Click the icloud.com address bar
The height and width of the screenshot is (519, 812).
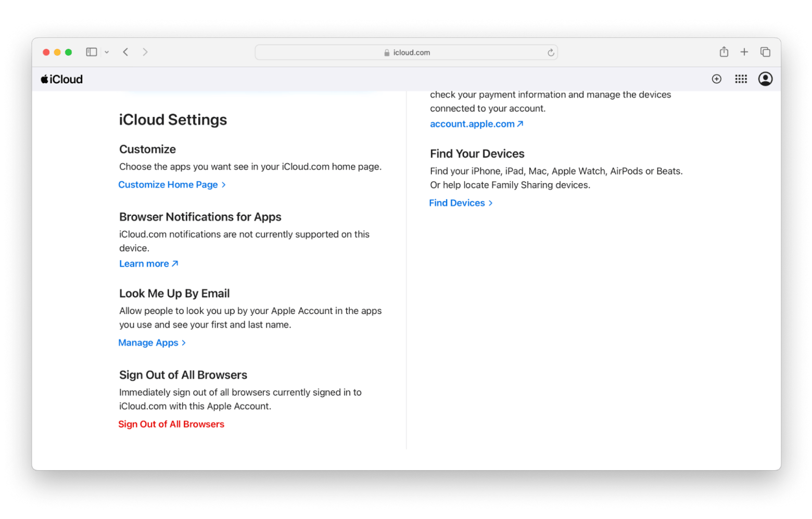406,53
